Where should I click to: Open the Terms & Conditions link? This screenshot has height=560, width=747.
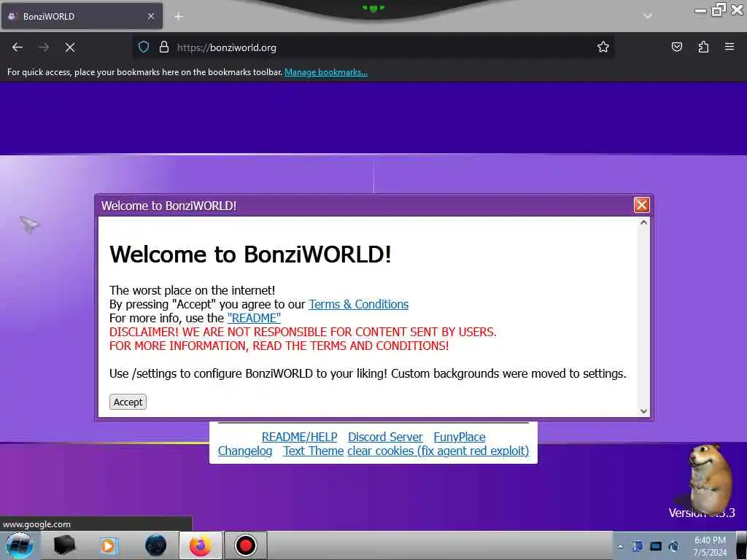click(358, 304)
